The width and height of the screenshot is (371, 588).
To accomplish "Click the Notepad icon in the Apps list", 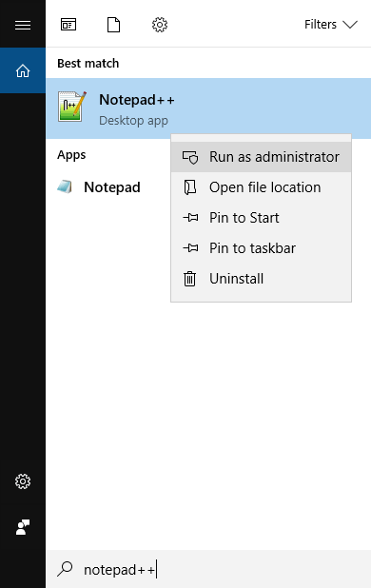I will pyautogui.click(x=65, y=186).
